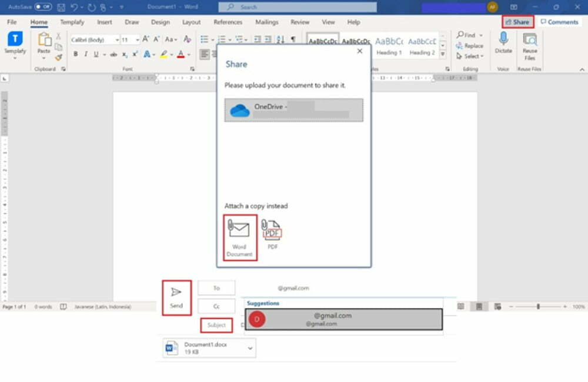Screen dimensions: 588x382
Task: Click the Templafy ribbon icon
Action: 15,43
